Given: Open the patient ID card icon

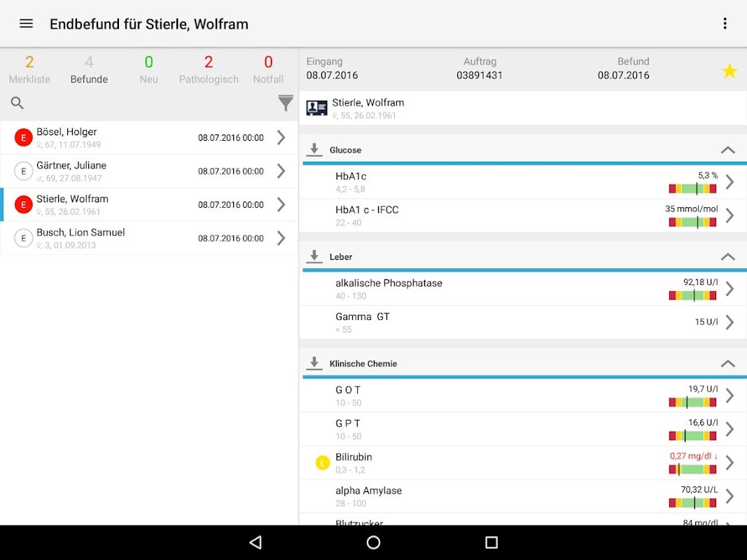Looking at the screenshot, I should click(316, 108).
